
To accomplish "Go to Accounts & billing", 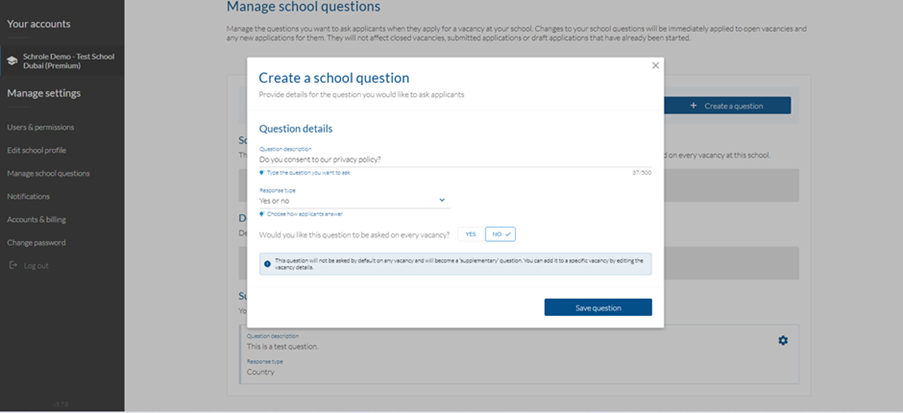I will [36, 219].
